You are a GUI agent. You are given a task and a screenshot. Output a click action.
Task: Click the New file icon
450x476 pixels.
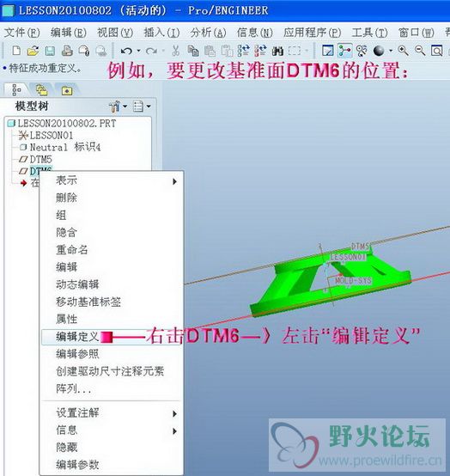coord(16,51)
